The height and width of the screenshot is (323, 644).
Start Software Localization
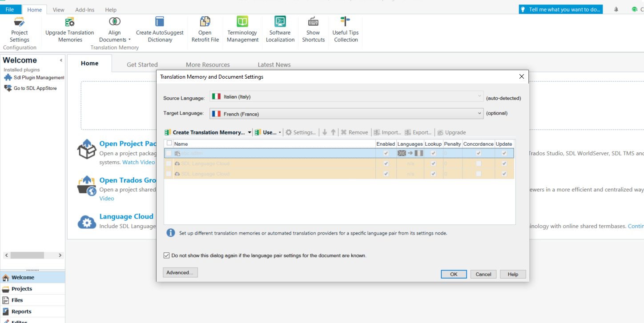(x=280, y=29)
